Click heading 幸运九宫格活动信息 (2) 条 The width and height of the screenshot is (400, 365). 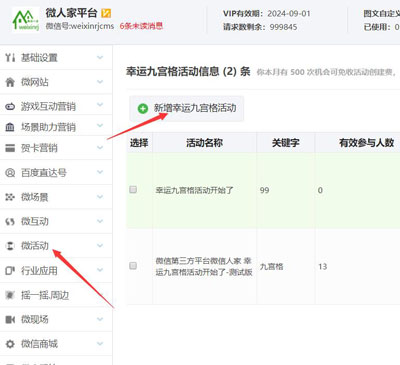coord(188,71)
